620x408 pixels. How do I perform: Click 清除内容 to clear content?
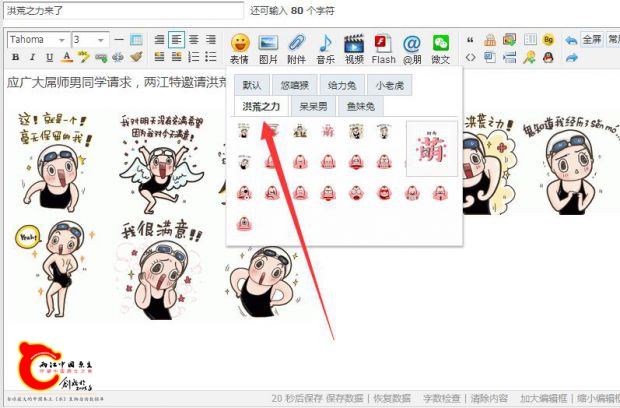pyautogui.click(x=489, y=398)
